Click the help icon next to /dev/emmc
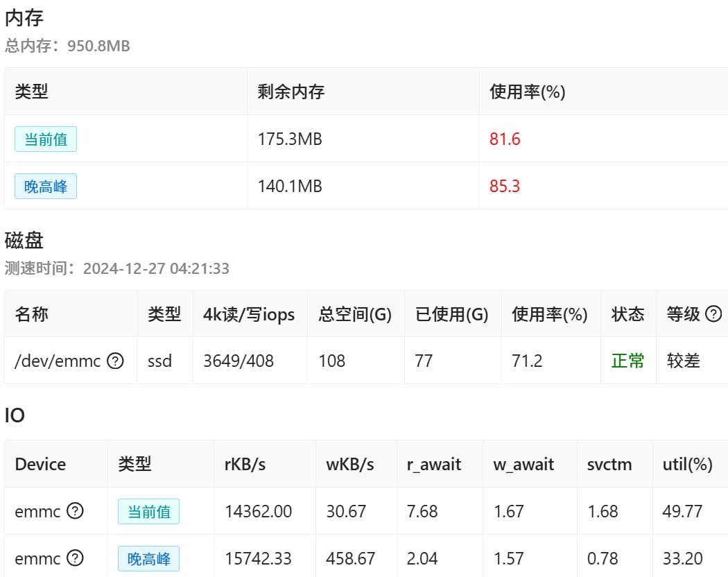The image size is (728, 577). pos(116,361)
